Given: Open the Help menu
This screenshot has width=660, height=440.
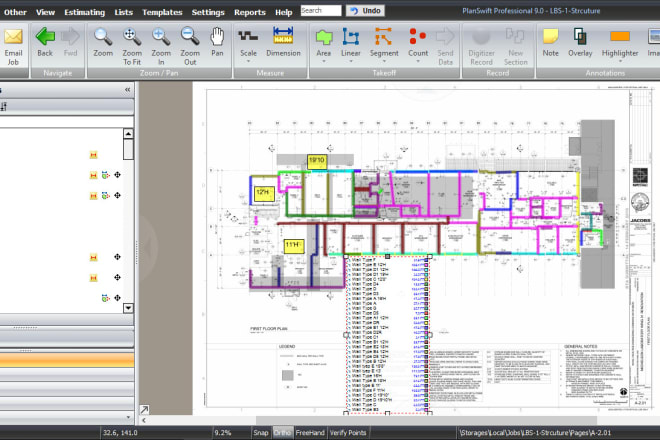Looking at the screenshot, I should pyautogui.click(x=284, y=12).
